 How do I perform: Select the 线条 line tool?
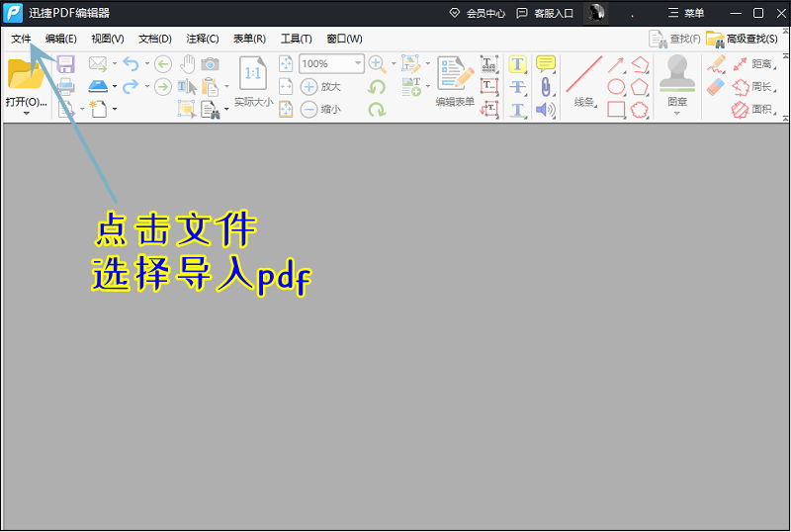pyautogui.click(x=583, y=81)
